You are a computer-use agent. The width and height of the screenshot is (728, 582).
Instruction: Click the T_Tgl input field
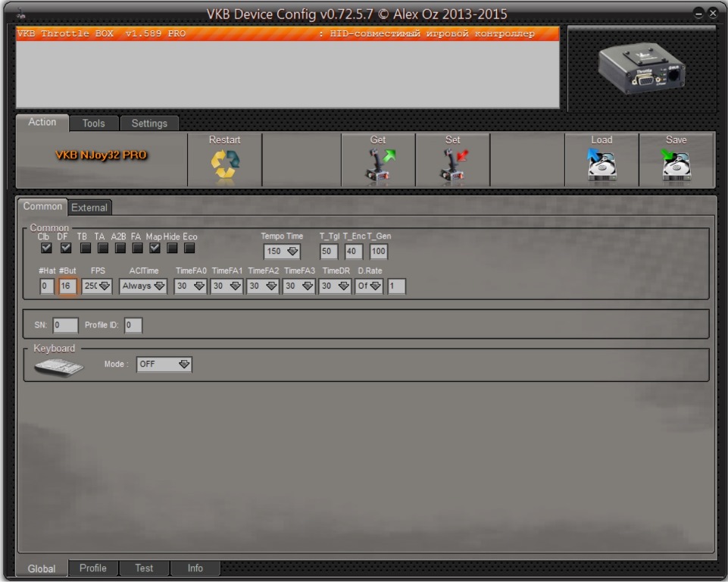coord(329,252)
